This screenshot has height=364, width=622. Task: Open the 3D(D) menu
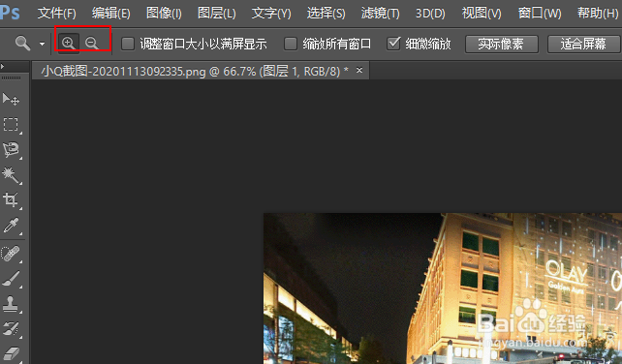430,14
